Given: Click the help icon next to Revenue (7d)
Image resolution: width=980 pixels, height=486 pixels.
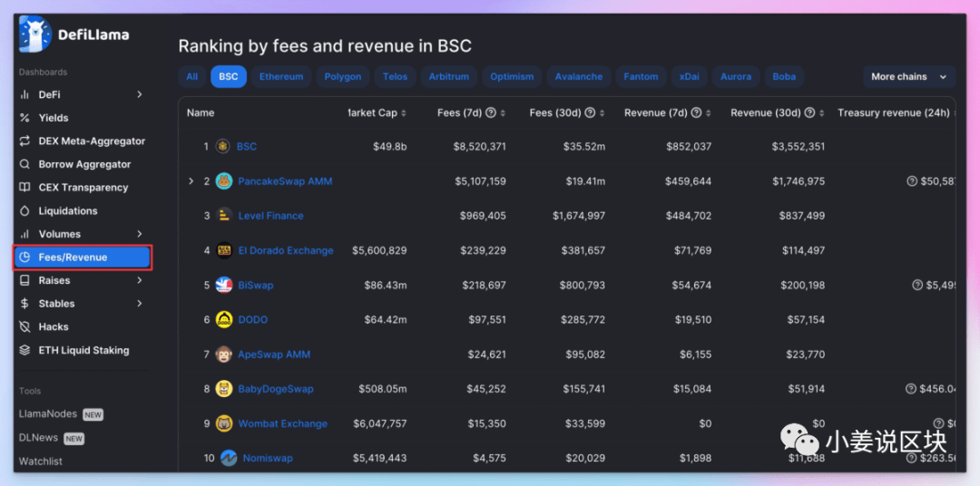Looking at the screenshot, I should point(698,113).
